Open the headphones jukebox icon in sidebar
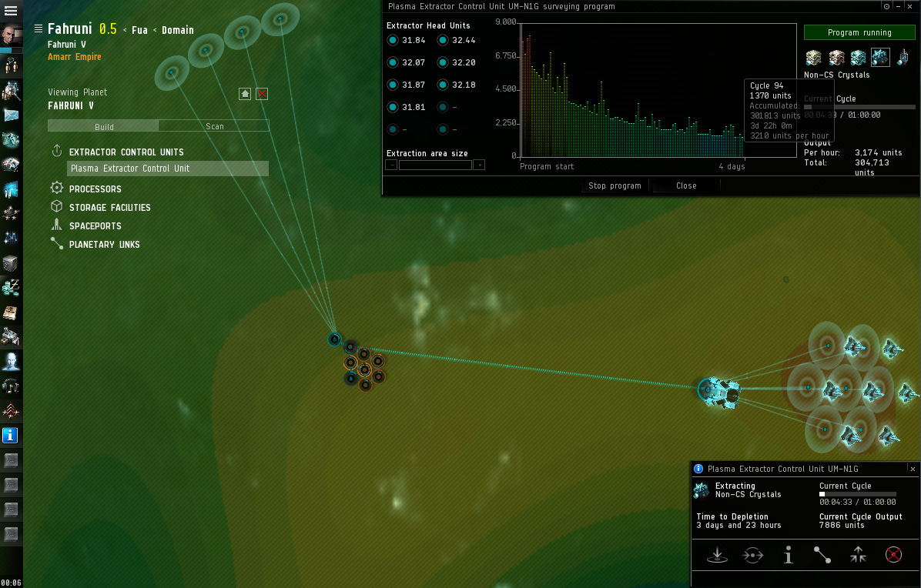921x588 pixels. (11, 386)
